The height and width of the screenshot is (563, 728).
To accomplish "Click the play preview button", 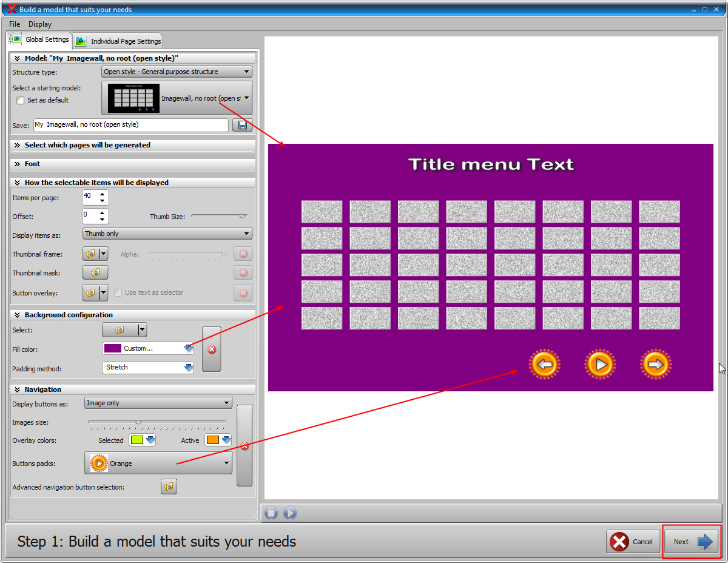I will click(x=290, y=513).
